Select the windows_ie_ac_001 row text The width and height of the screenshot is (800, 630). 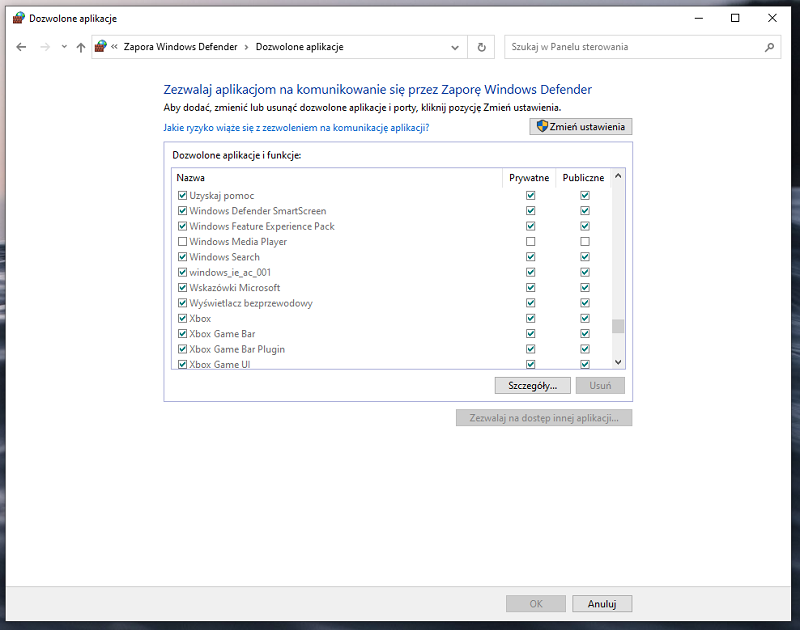[x=230, y=272]
